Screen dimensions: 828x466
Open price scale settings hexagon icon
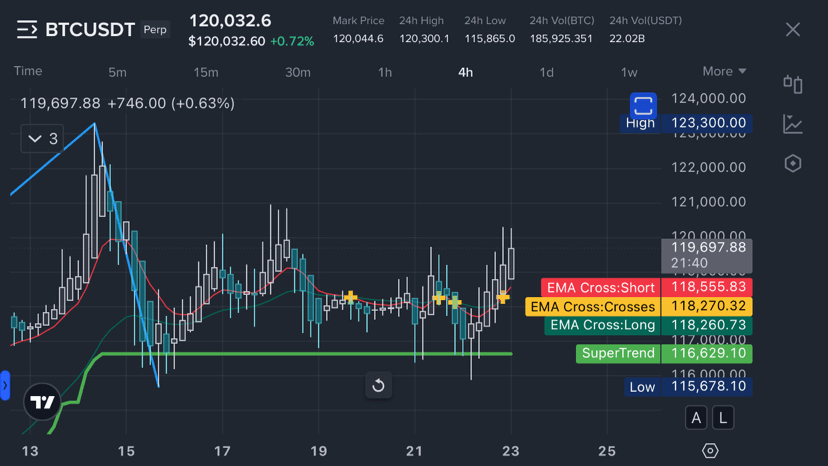(x=710, y=451)
